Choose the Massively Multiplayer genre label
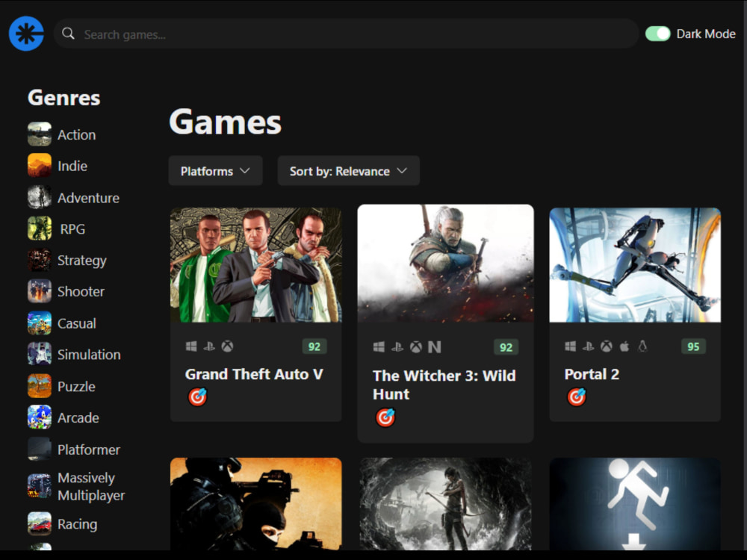This screenshot has width=747, height=560. click(91, 486)
